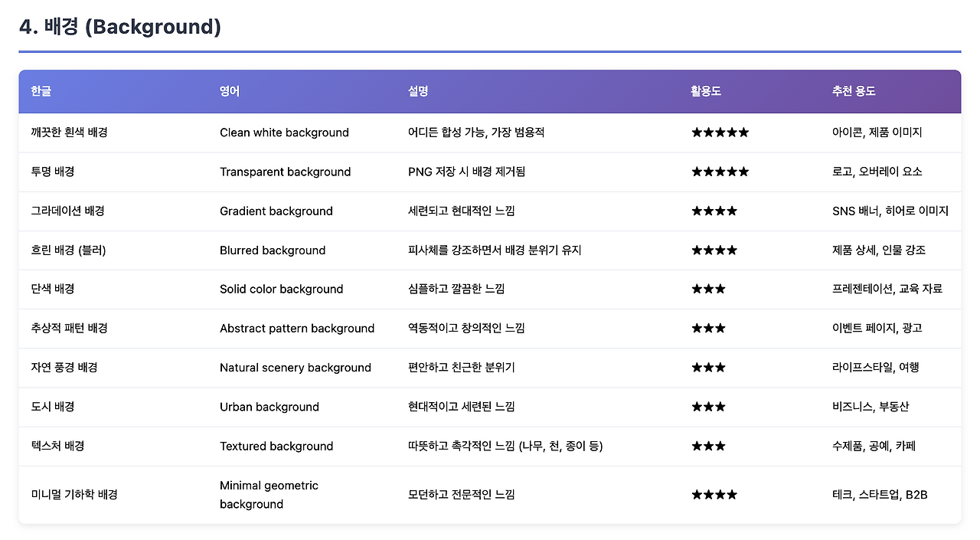Click the 한글 column header
The width and height of the screenshot is (980, 540).
click(41, 91)
